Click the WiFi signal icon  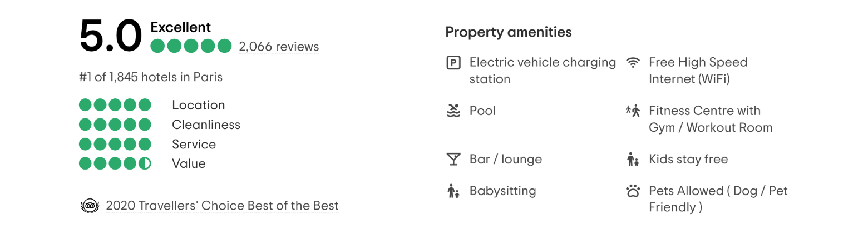pyautogui.click(x=633, y=62)
